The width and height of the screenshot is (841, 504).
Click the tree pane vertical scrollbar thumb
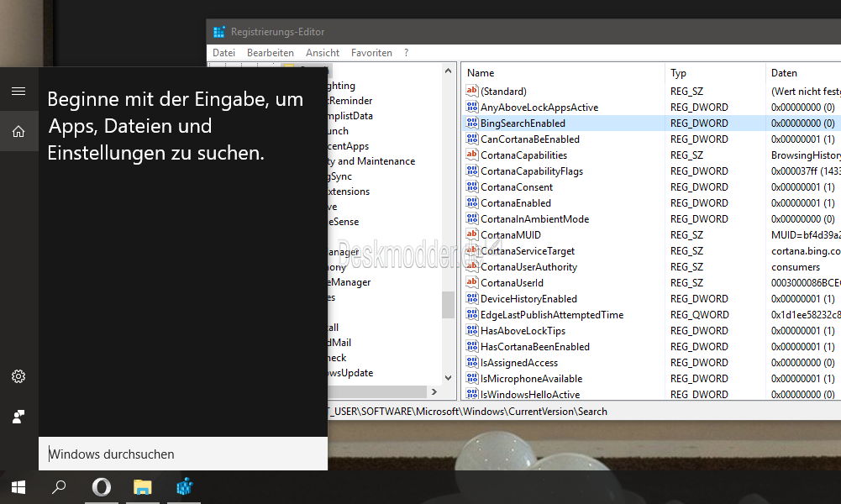(x=449, y=305)
